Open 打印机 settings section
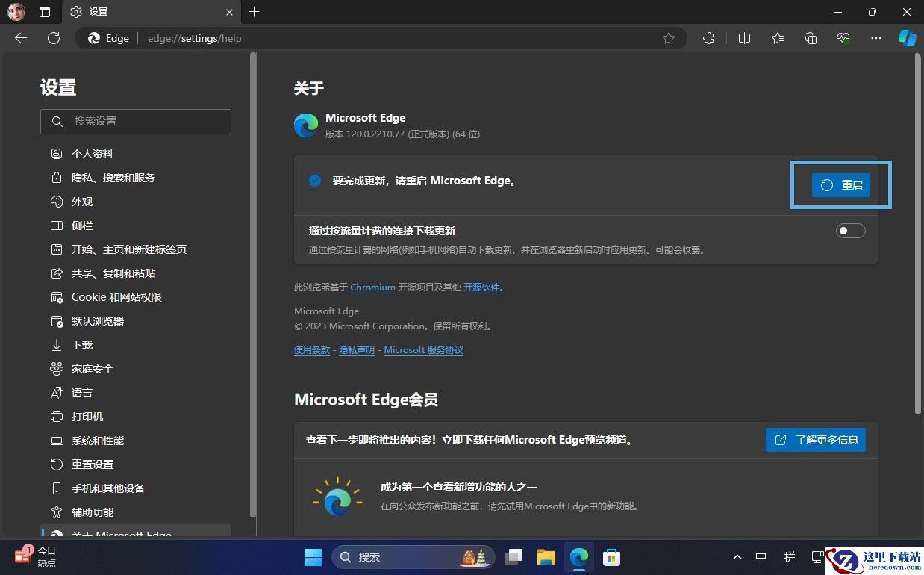The width and height of the screenshot is (924, 575). click(x=136, y=417)
